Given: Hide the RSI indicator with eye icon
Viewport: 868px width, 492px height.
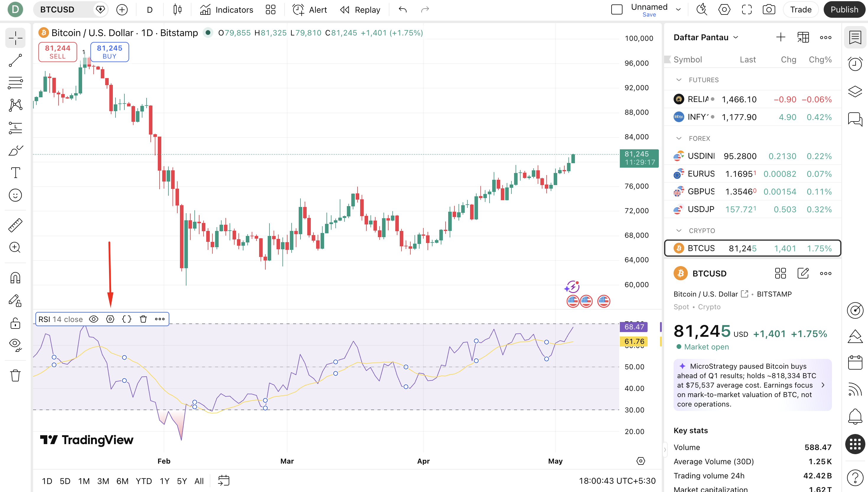Looking at the screenshot, I should pyautogui.click(x=94, y=319).
